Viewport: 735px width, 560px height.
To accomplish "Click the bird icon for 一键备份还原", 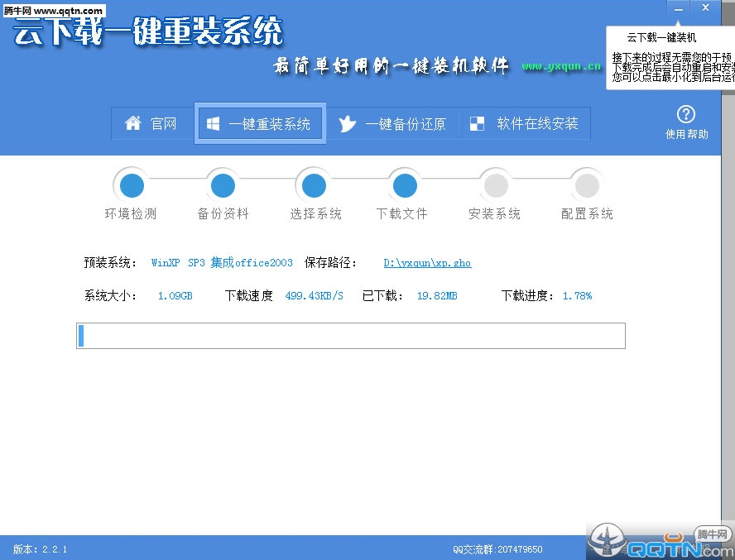I will tap(347, 124).
